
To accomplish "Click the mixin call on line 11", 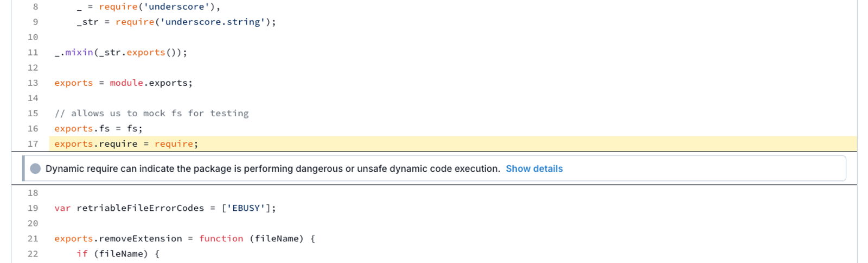I will click(120, 52).
